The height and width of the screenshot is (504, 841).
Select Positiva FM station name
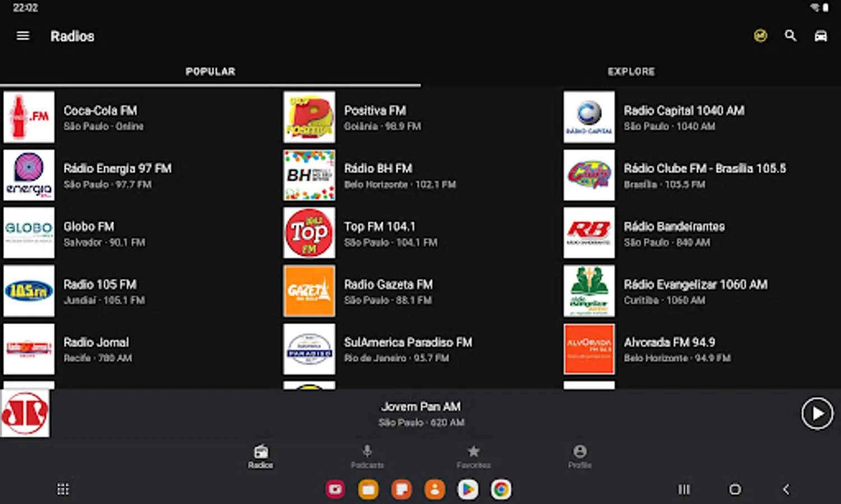pyautogui.click(x=375, y=111)
